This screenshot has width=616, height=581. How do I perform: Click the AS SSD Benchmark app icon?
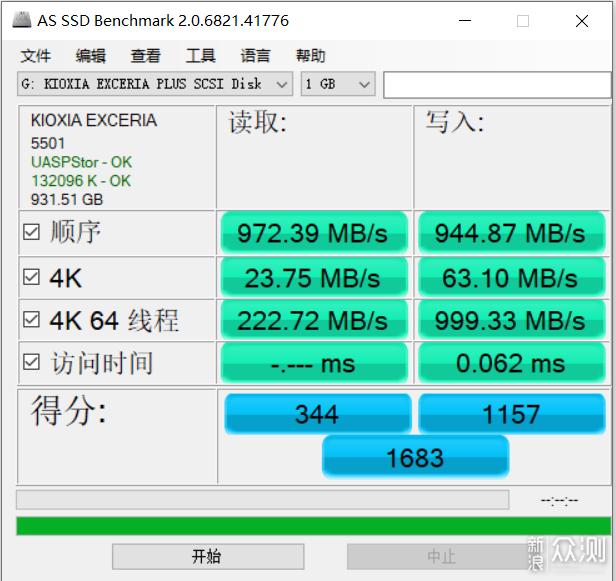[22, 20]
